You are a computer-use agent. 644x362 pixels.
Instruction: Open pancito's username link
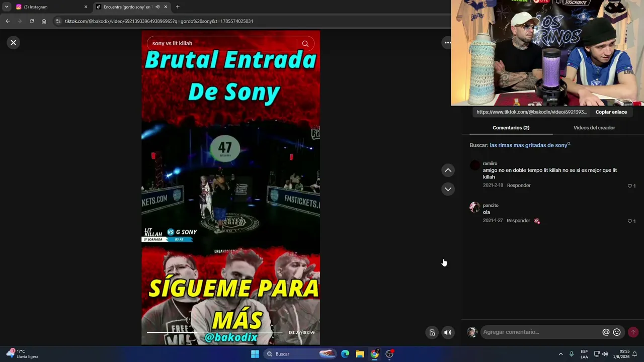click(491, 205)
